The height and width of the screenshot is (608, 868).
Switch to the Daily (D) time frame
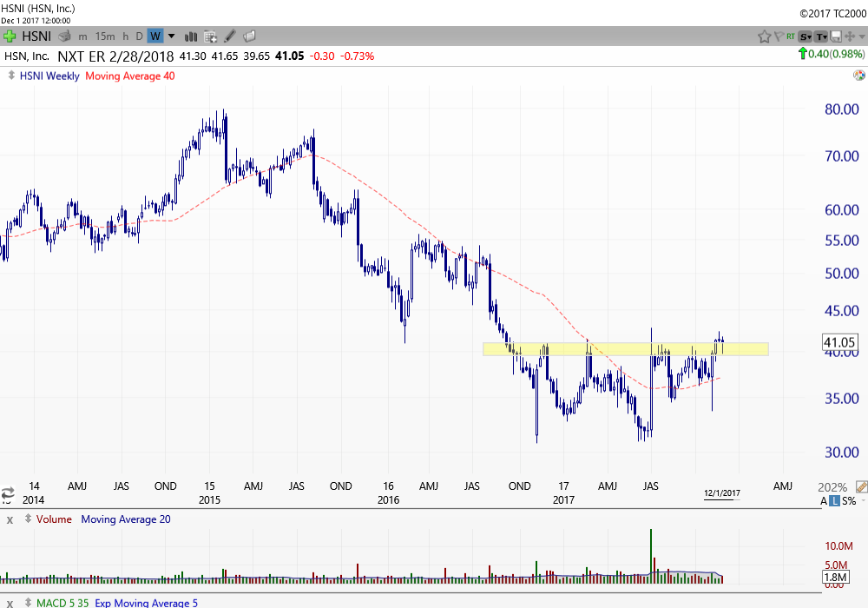(x=139, y=36)
